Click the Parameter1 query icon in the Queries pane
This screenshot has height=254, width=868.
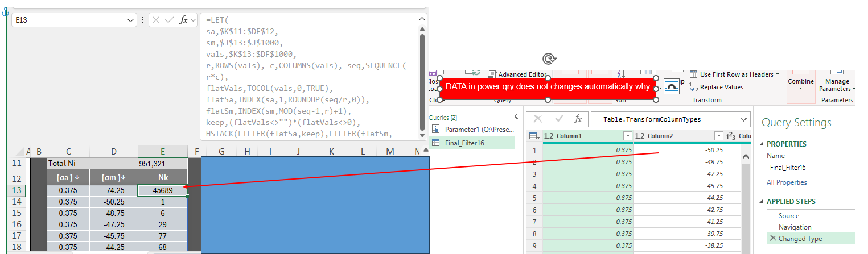click(x=435, y=130)
